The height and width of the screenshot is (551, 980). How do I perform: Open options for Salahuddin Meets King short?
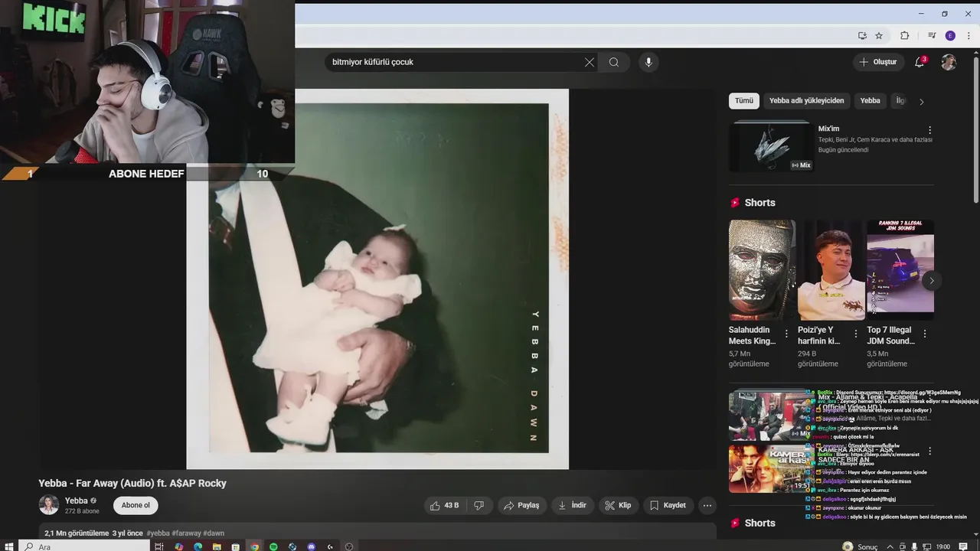coord(786,334)
